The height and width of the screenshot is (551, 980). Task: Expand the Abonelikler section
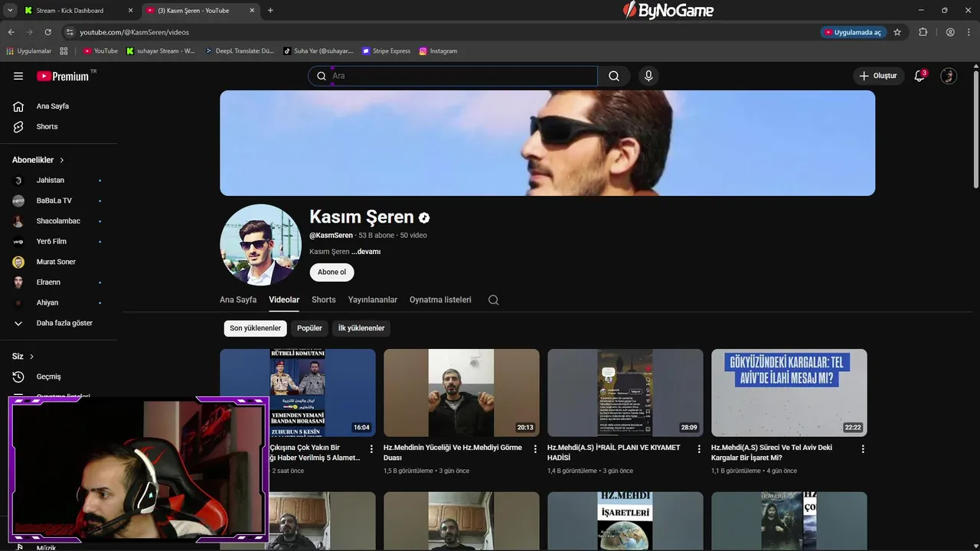(38, 160)
